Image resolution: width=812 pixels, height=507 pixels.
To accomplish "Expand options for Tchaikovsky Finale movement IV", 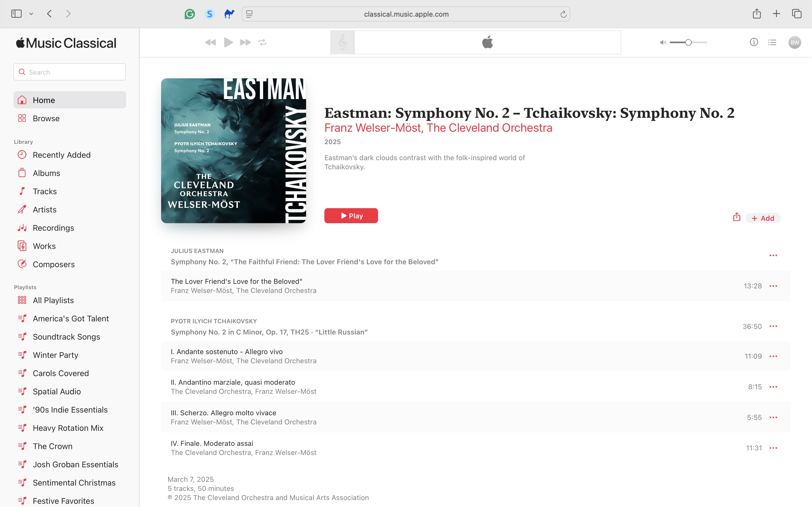I will point(773,447).
